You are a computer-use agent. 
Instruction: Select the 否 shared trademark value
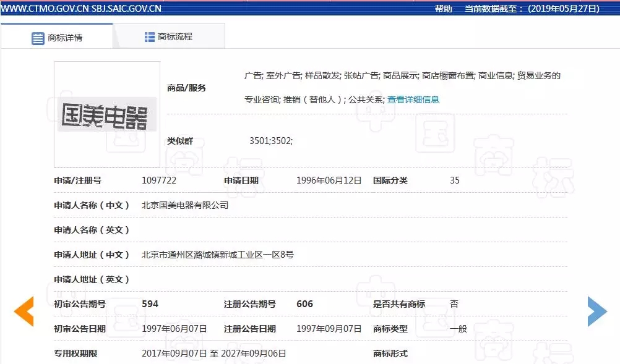pyautogui.click(x=454, y=304)
